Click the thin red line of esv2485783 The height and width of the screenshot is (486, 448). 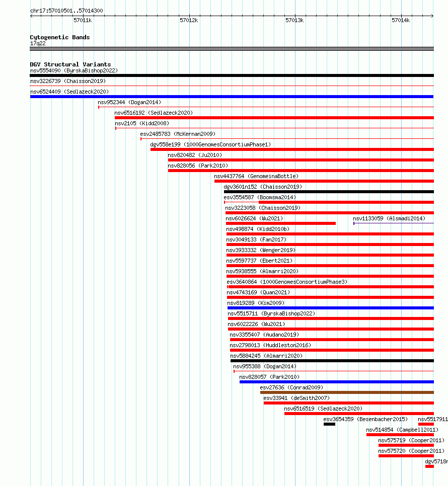(x=287, y=138)
